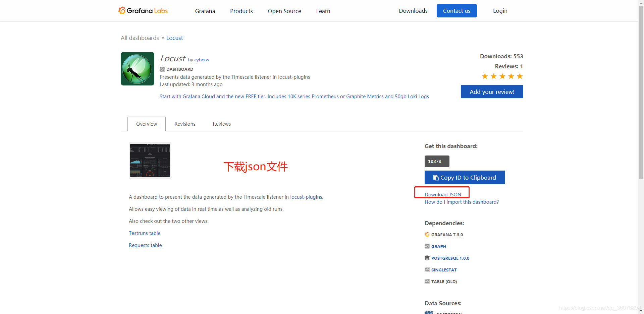Click the Graph panel dependency icon

point(427,246)
